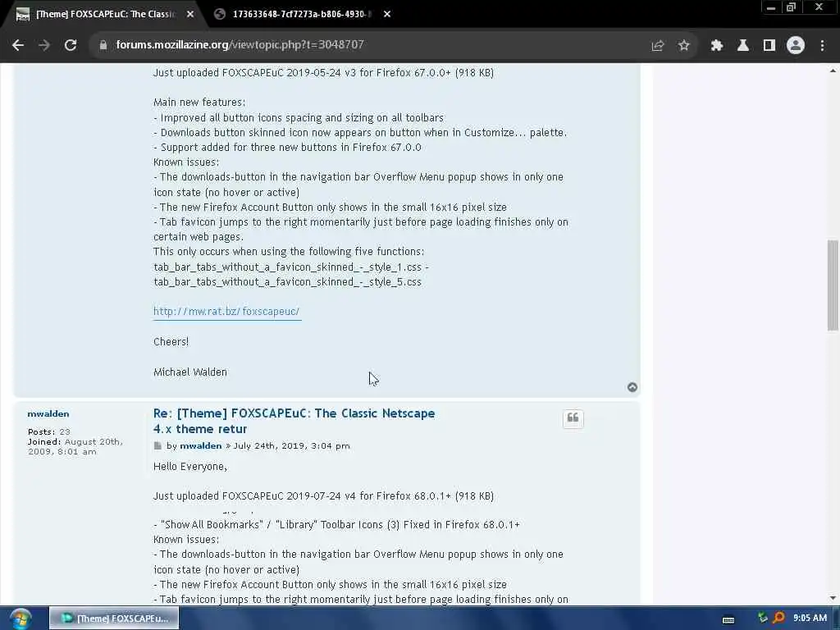Restore down the Chrome window
840x630 pixels.
tap(792, 7)
